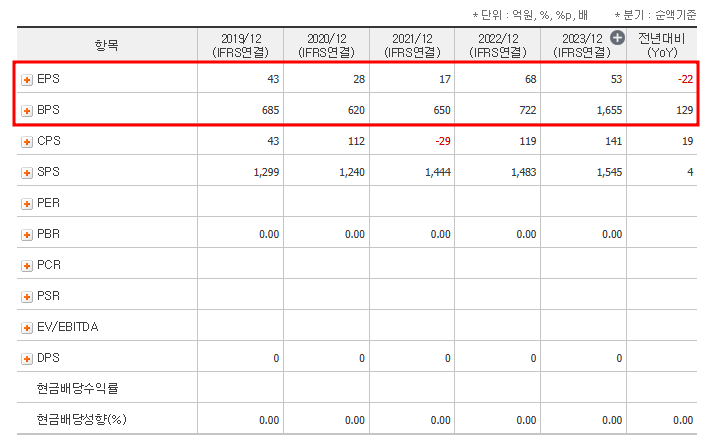Select CPS 2022/12 value 119
Viewport: 705px width, 442px height.
click(x=528, y=141)
